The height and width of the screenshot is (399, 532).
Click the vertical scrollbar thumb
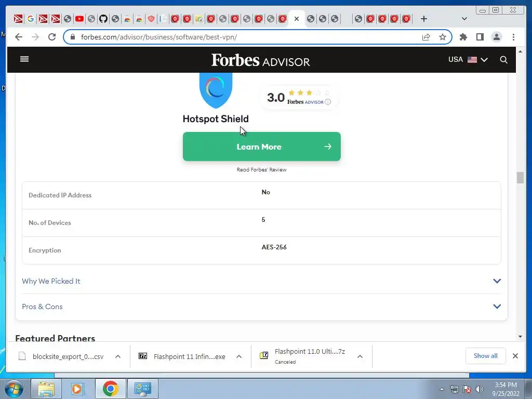click(520, 178)
